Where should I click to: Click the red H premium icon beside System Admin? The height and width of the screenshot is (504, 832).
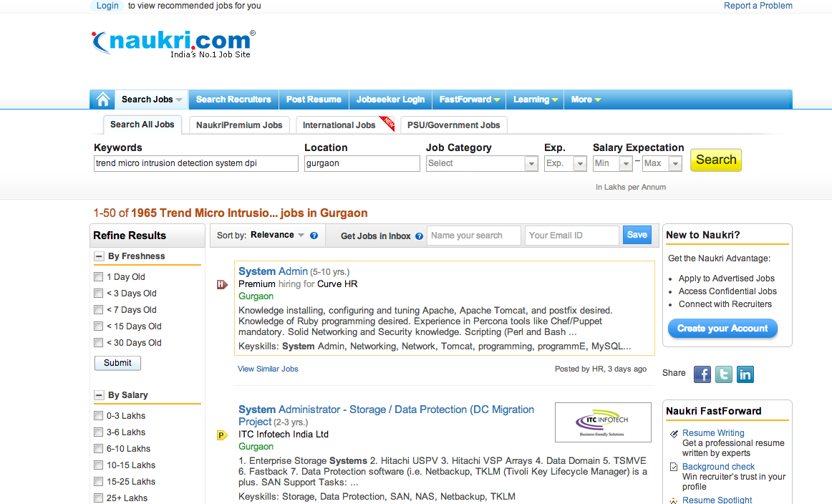coord(223,285)
